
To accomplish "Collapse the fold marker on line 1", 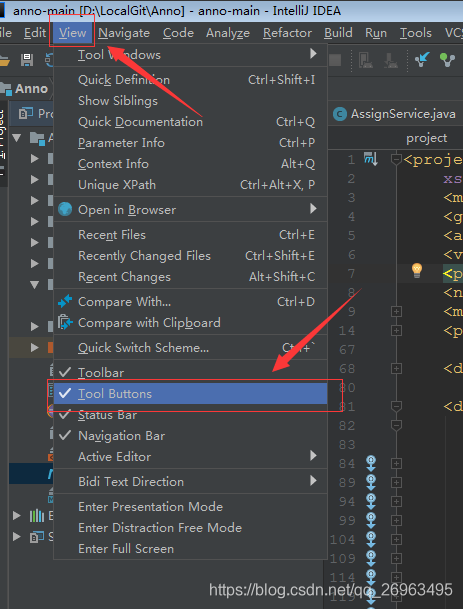I will (x=396, y=159).
